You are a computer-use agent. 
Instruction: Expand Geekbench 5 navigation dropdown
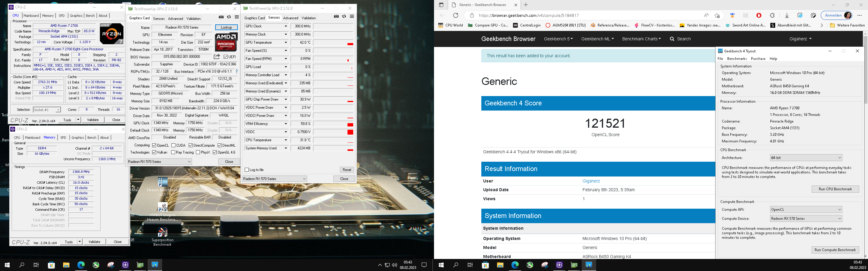558,39
